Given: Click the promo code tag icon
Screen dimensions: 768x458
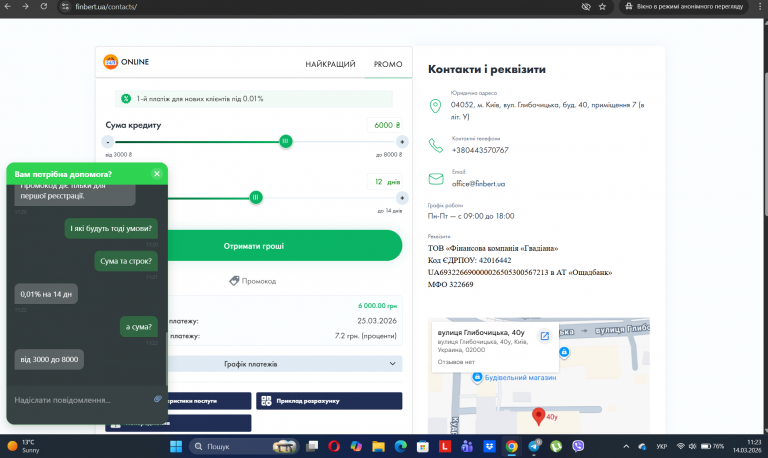Looking at the screenshot, I should (234, 281).
